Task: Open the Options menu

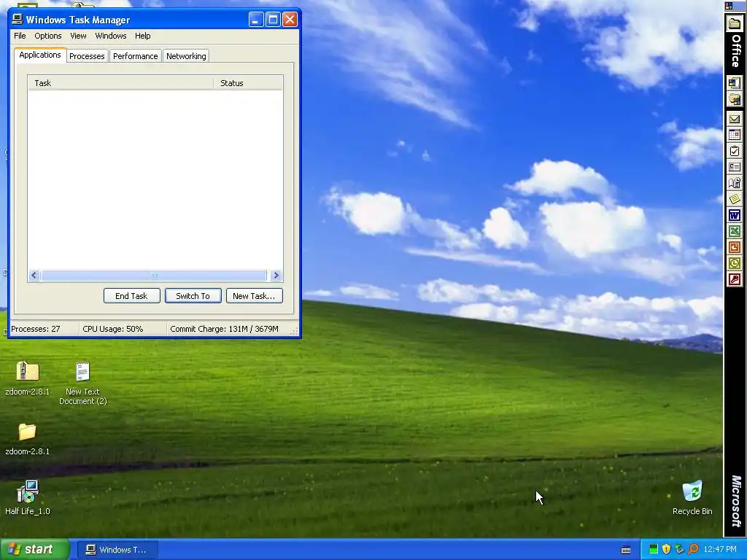Action: pos(47,36)
